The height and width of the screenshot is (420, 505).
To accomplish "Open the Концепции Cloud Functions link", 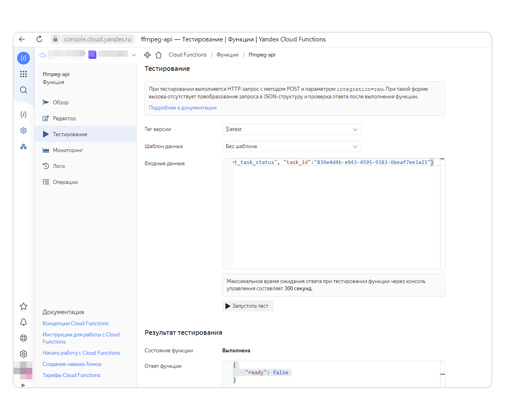I will coord(76,324).
